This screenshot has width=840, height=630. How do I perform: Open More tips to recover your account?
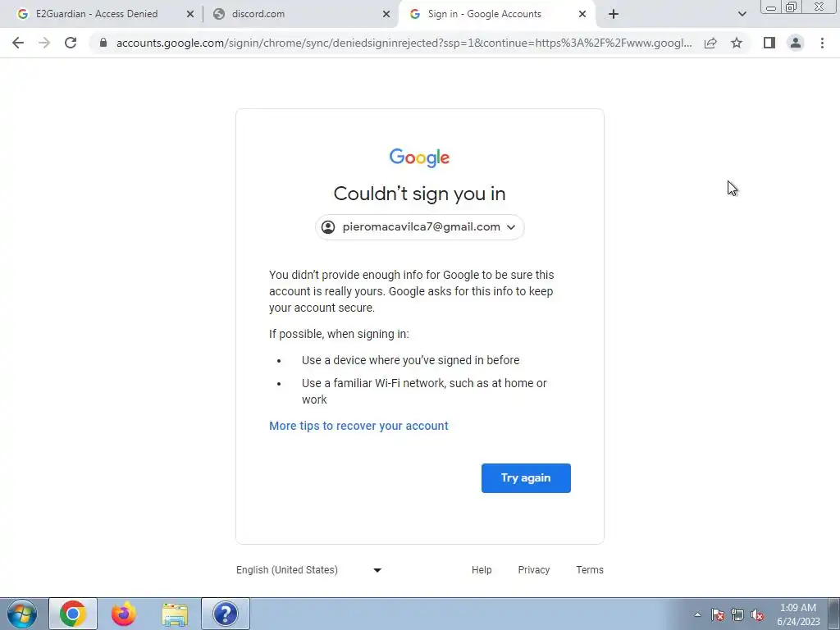pos(358,426)
